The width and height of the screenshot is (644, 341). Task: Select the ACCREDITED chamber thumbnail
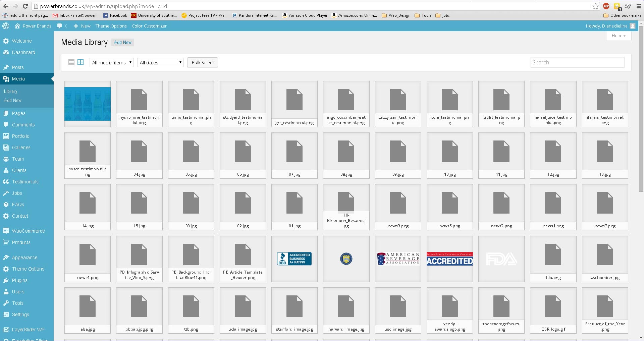pos(450,259)
